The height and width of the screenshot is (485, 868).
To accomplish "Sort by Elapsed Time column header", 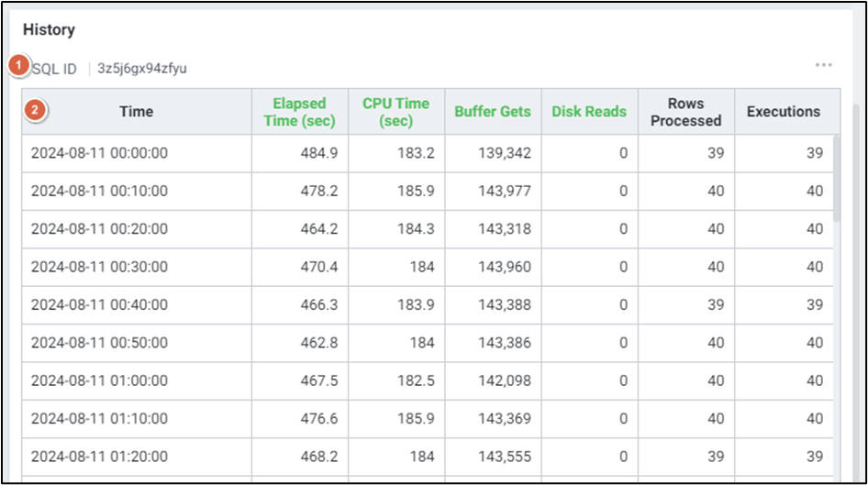I will click(x=299, y=112).
